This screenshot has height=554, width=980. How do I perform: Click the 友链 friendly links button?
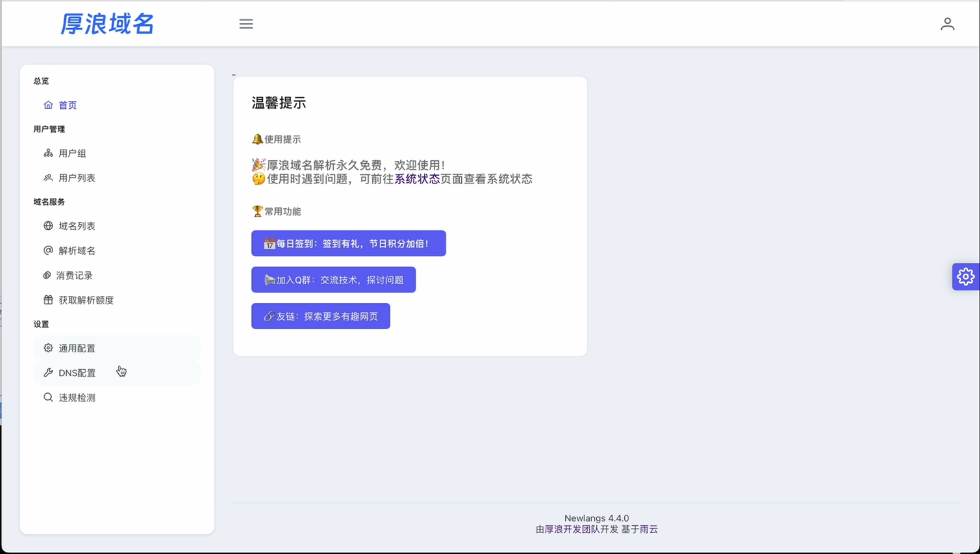coord(321,316)
